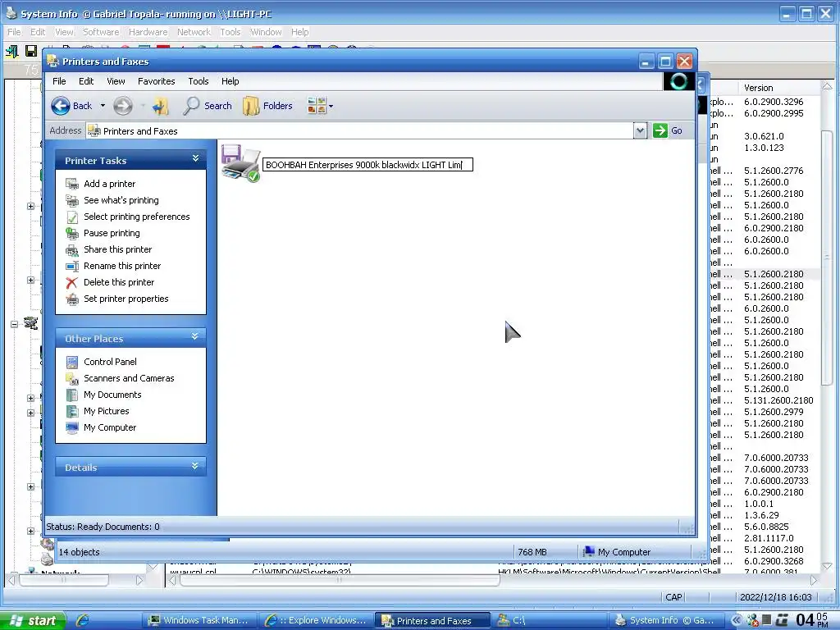Open My Computer in Other Places
Image resolution: width=840 pixels, height=630 pixels.
pos(110,427)
